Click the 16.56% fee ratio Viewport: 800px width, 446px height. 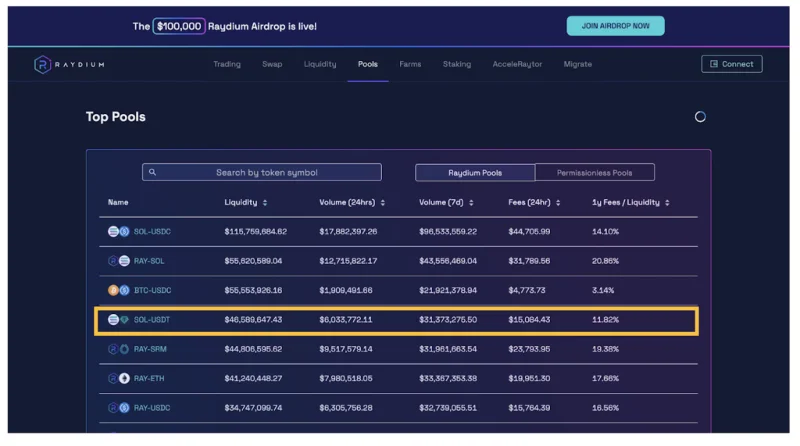tap(606, 408)
